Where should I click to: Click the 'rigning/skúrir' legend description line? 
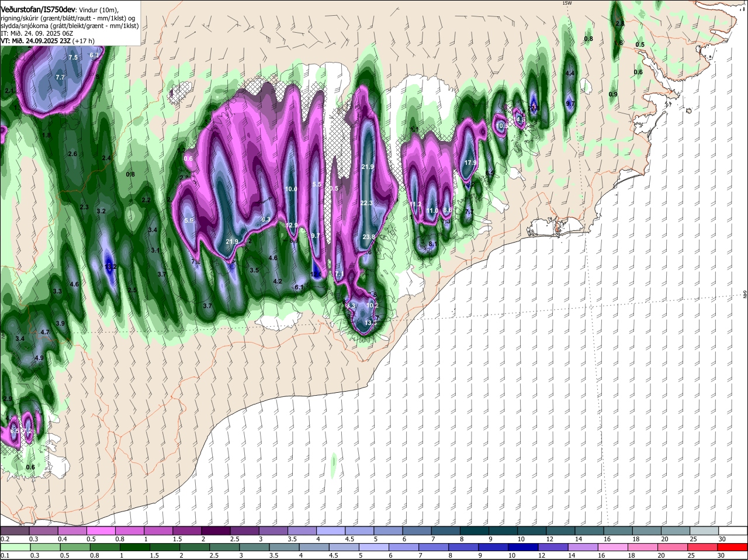point(69,18)
